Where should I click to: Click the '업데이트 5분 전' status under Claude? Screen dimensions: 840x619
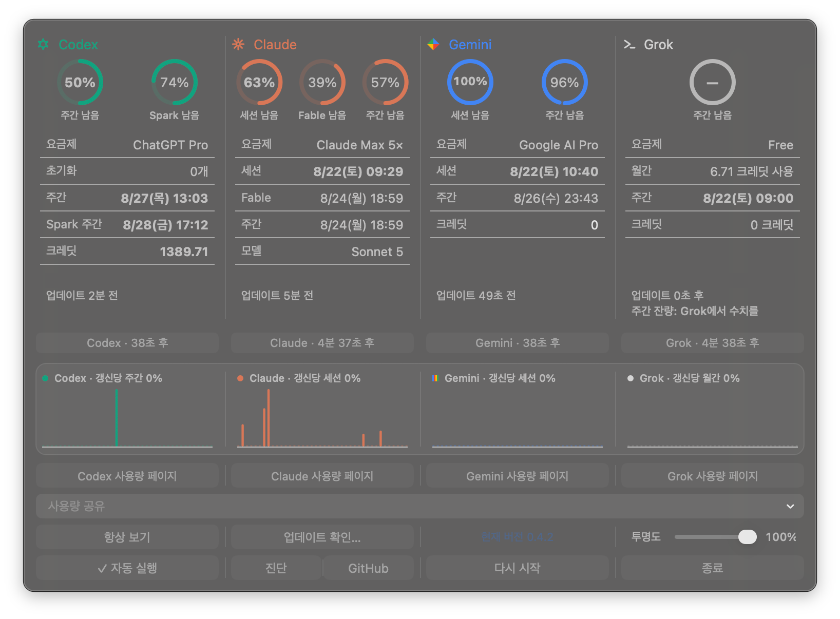click(277, 296)
